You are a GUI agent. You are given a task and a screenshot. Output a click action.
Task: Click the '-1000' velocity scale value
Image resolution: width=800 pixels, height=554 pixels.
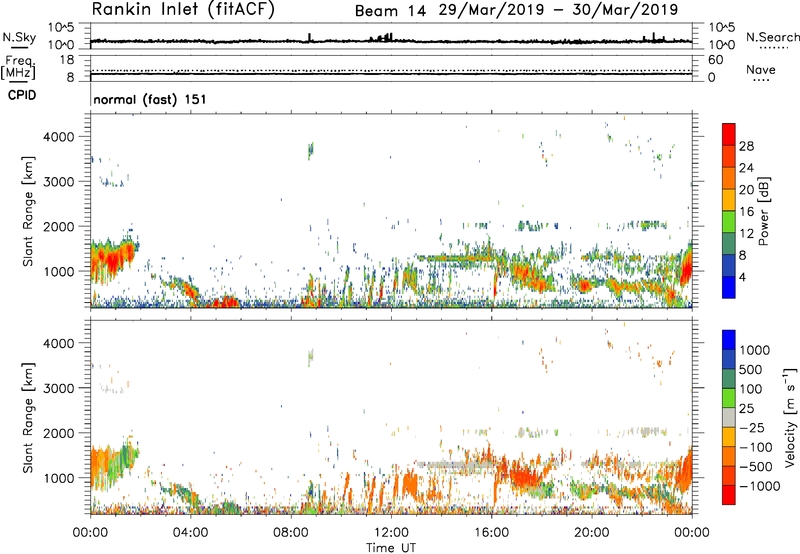[x=759, y=486]
